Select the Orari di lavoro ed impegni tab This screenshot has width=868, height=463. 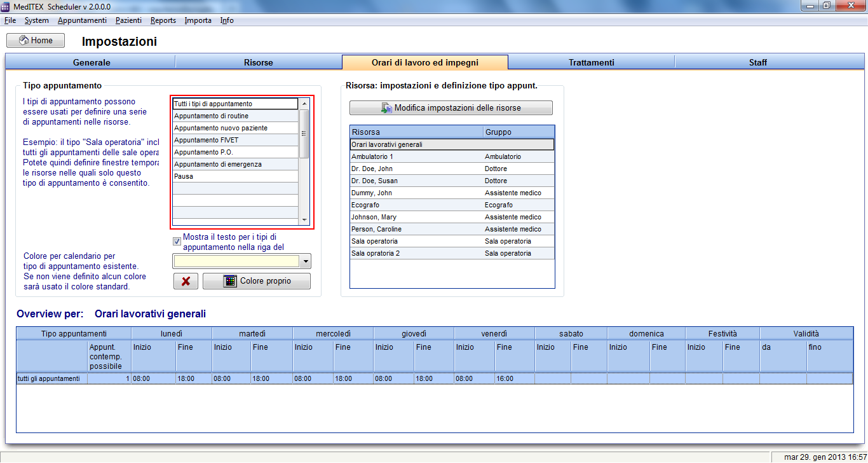pos(425,62)
